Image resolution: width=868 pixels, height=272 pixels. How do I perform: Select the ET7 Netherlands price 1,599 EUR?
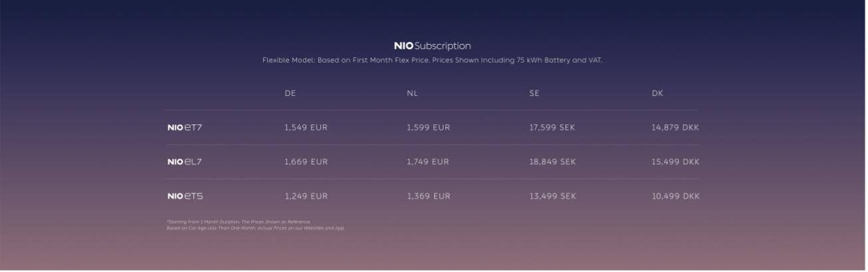pos(428,128)
